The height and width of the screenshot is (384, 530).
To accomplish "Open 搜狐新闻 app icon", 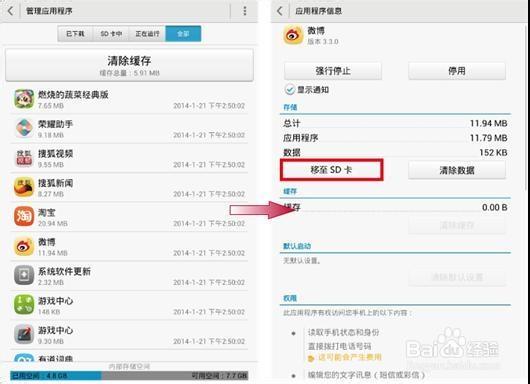I will point(24,187).
